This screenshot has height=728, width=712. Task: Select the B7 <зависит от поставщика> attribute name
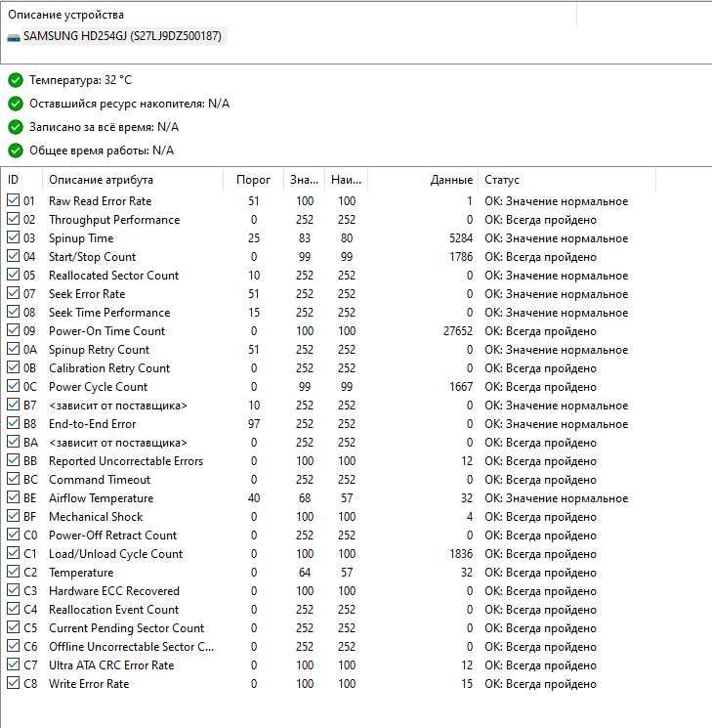click(x=118, y=406)
